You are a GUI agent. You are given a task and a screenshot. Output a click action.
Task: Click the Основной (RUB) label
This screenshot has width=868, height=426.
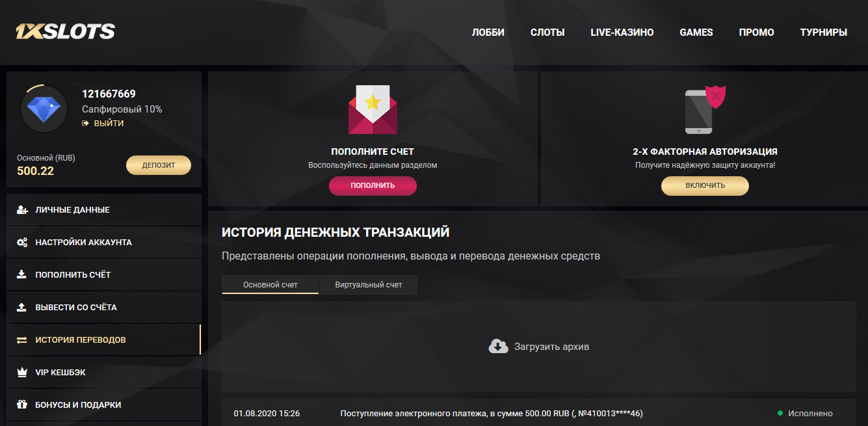click(x=46, y=158)
